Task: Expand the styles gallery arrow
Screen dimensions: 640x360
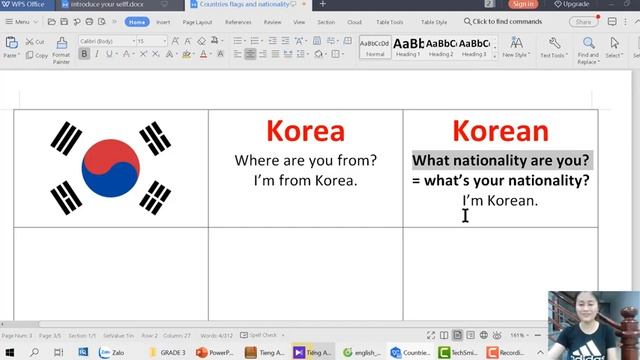Action: 495,56
